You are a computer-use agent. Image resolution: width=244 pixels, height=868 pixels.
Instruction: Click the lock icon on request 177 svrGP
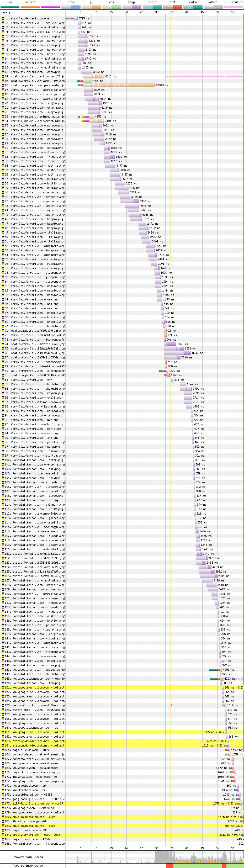tap(3, 804)
